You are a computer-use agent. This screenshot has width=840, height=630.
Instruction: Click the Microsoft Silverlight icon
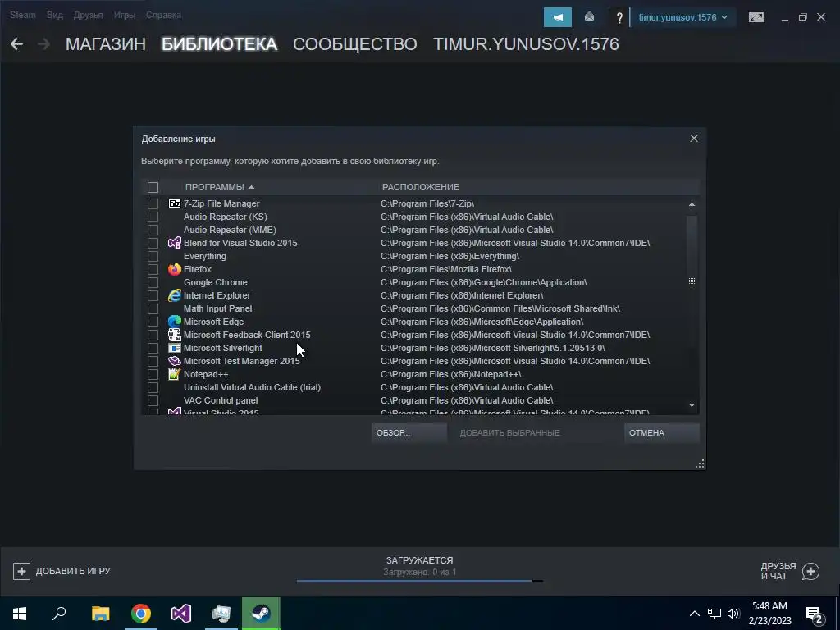click(175, 348)
